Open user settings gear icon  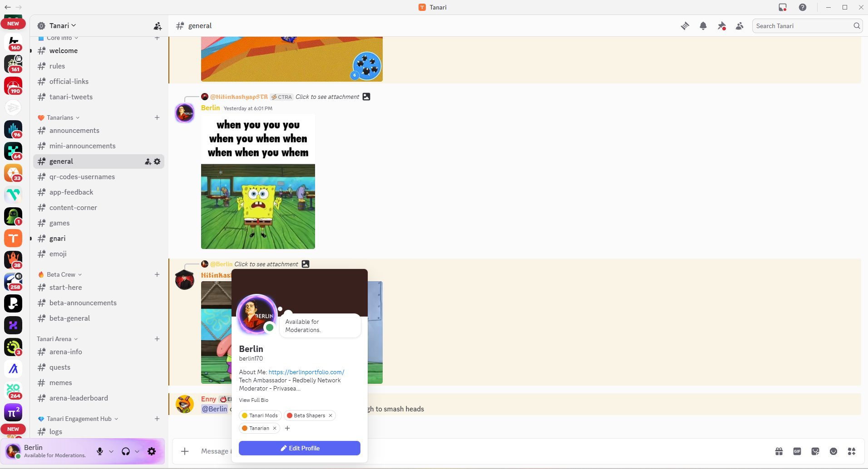152,451
